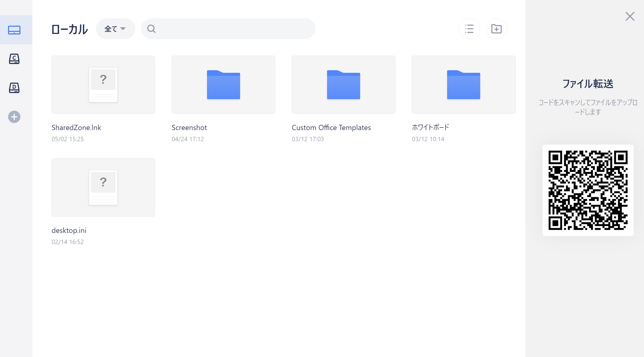This screenshot has height=357, width=644.
Task: Open the D drive in sidebar
Action: [14, 88]
